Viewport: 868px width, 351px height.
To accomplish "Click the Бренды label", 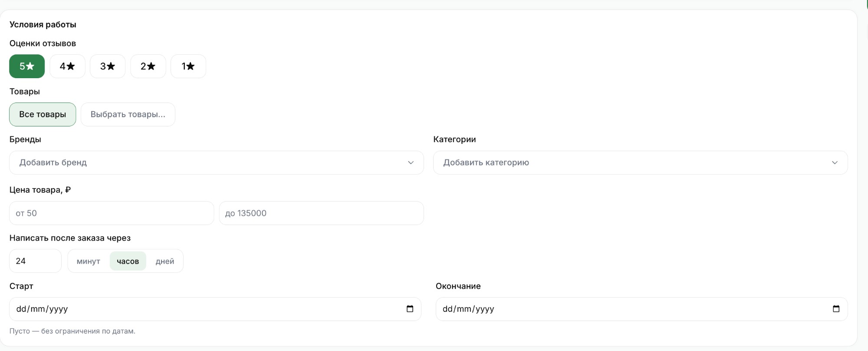I will pos(25,139).
